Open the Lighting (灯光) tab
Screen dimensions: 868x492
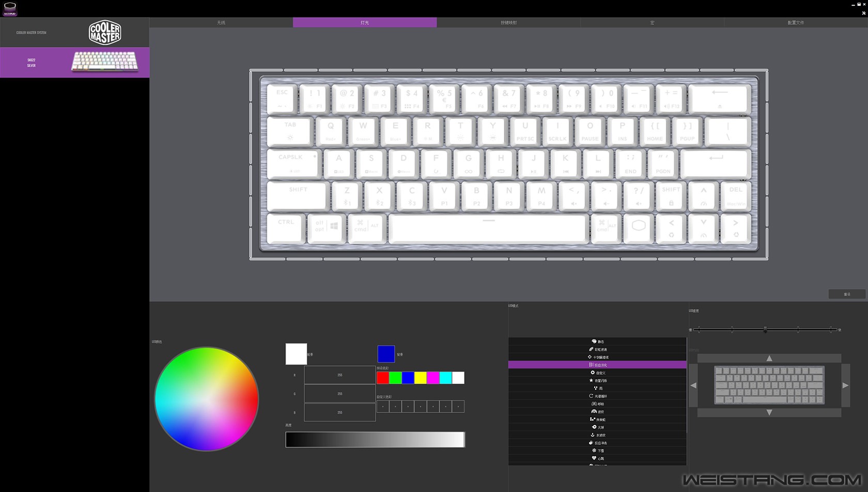point(365,23)
